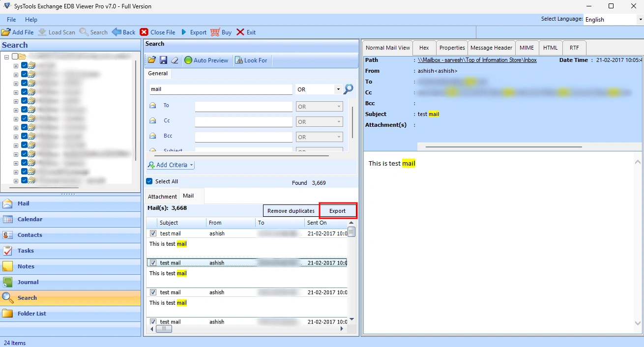Sort results by the From column header
The width and height of the screenshot is (644, 347).
(x=231, y=223)
